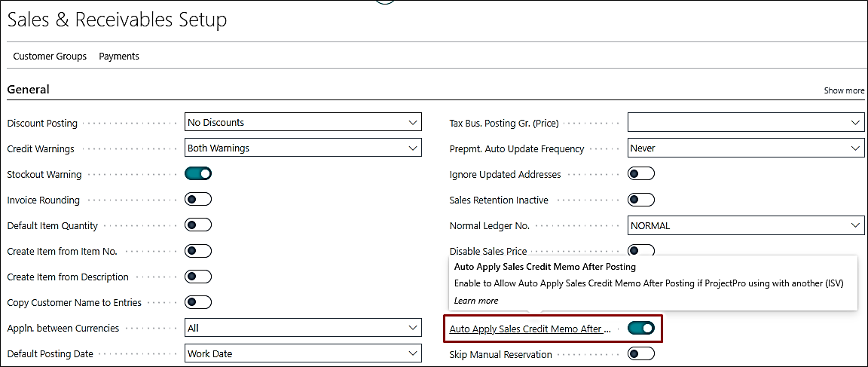
Task: Collapse the General section header
Action: (x=29, y=90)
